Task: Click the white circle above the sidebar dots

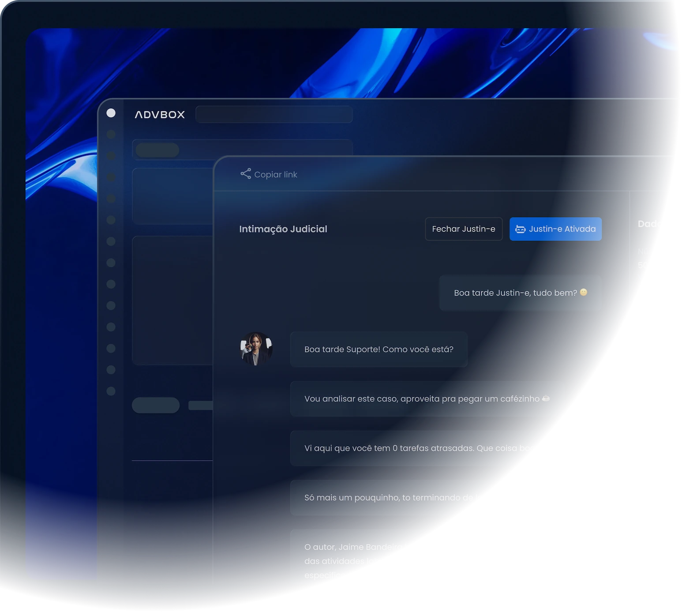Action: pos(111,113)
